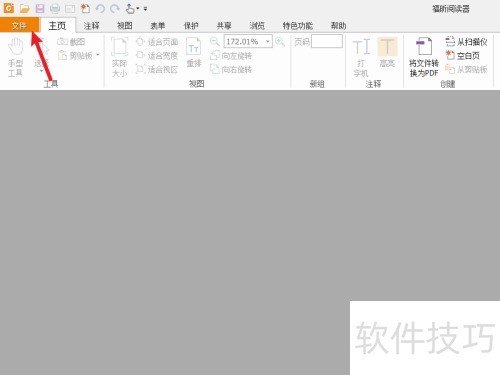Image resolution: width=500 pixels, height=375 pixels.
Task: Switch to the 注释 ribbon tab
Action: click(91, 26)
